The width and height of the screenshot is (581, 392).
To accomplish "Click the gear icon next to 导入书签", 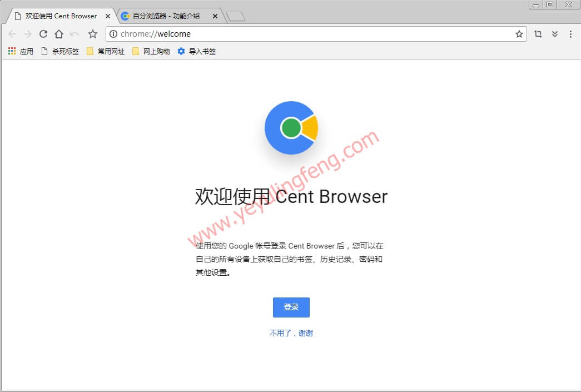I will [x=181, y=51].
